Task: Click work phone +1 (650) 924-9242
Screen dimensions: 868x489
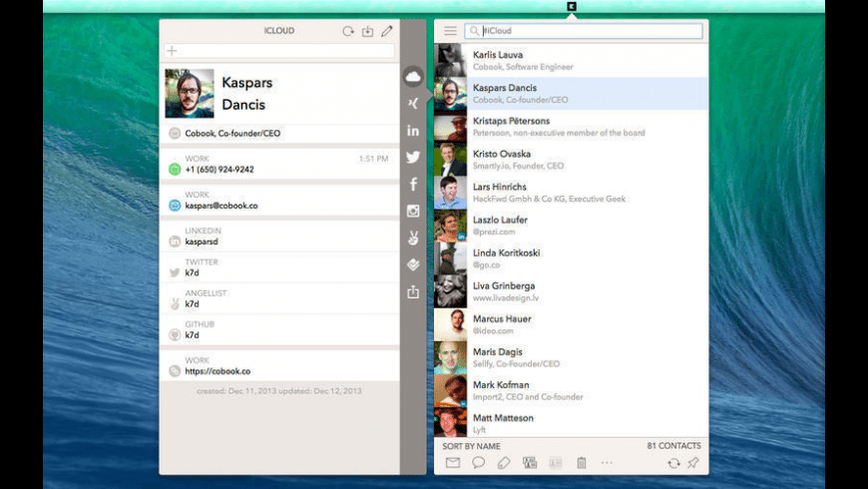Action: pos(219,170)
